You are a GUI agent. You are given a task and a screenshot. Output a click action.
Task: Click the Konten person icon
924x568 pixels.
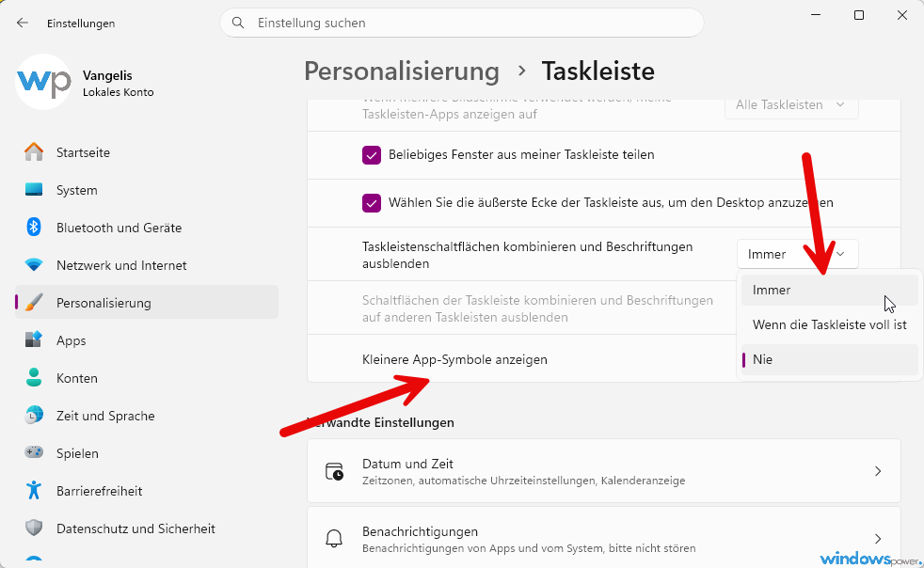pyautogui.click(x=34, y=378)
